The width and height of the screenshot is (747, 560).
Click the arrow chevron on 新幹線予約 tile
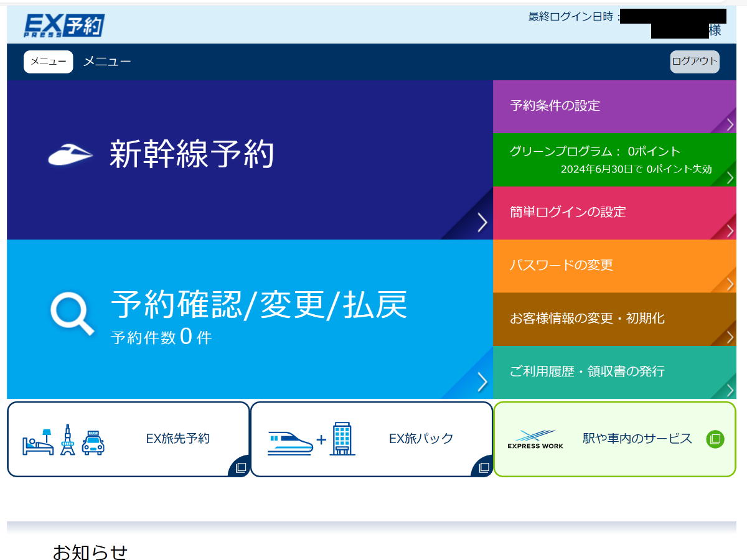click(482, 222)
